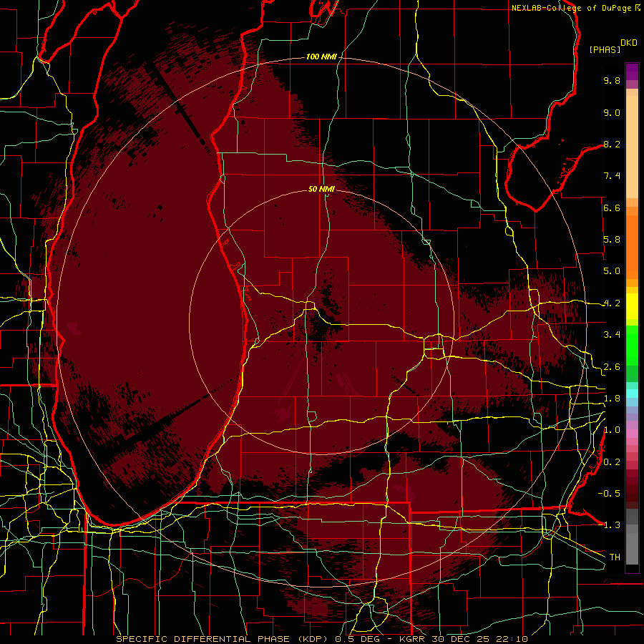Click the 3.4 value on color scale
This screenshot has height=644, width=644.
pos(612,335)
